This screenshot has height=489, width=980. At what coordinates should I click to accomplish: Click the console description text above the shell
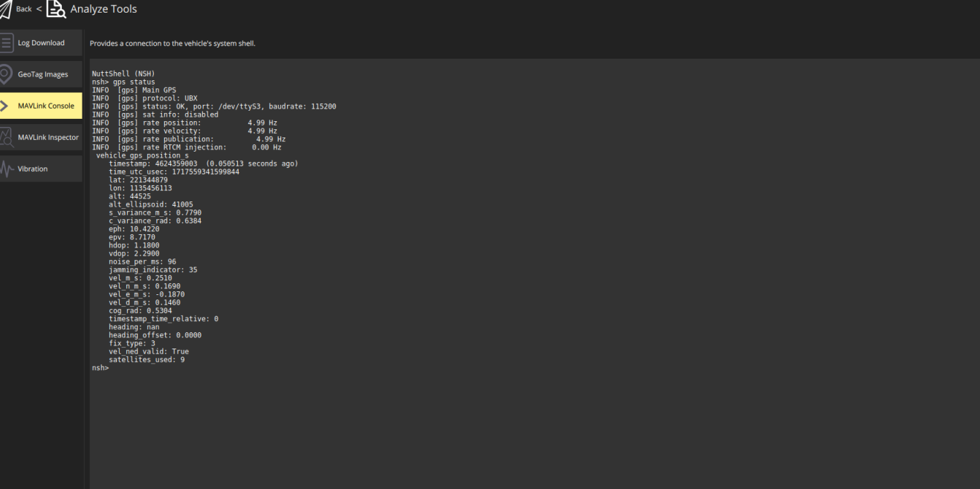[x=173, y=44]
